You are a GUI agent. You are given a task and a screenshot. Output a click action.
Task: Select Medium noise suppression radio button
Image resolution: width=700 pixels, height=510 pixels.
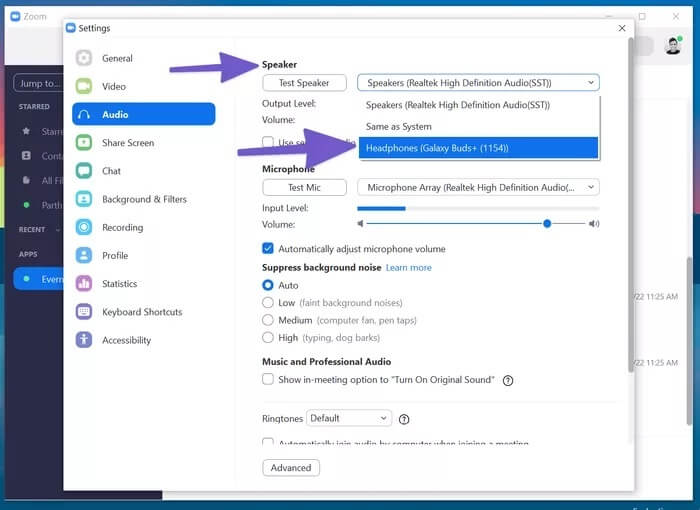[268, 320]
